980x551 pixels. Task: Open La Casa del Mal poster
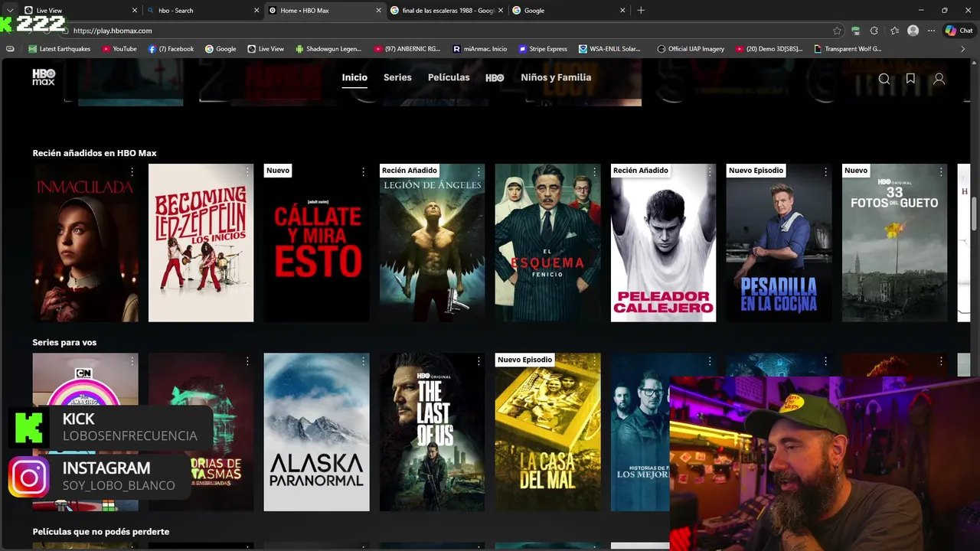pos(547,432)
